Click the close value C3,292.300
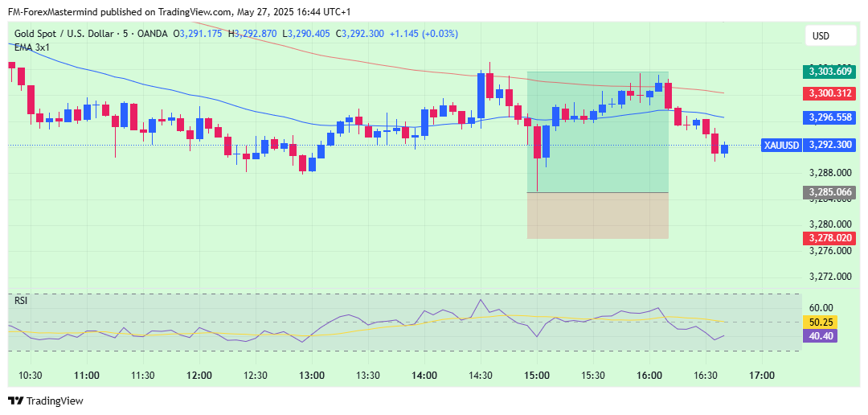868x415 pixels. (360, 34)
